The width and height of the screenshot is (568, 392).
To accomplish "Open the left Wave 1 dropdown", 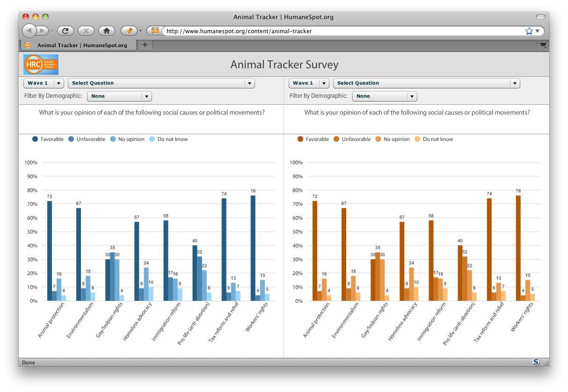I will pyautogui.click(x=44, y=83).
